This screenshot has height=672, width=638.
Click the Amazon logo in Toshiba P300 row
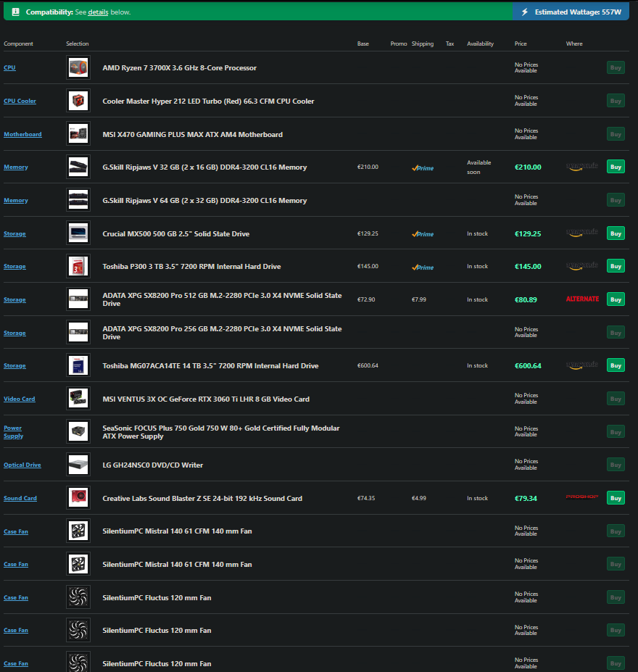point(582,266)
